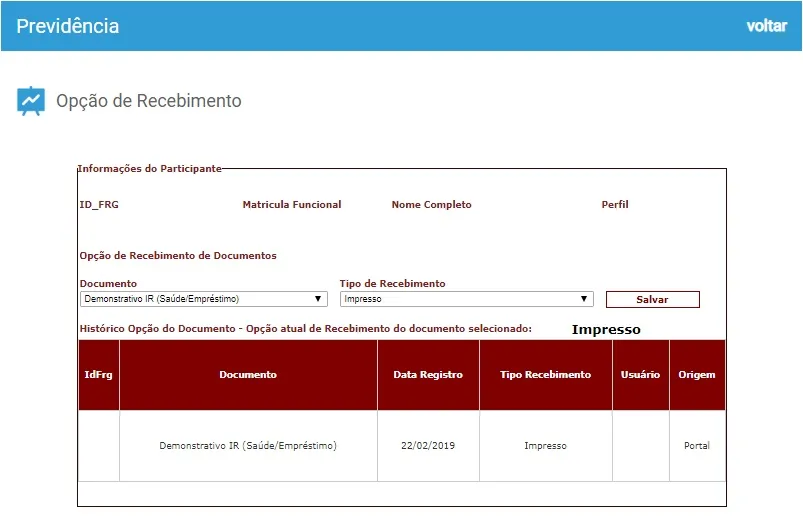Select the Tipo de Recebimento field label
The image size is (803, 525).
[392, 284]
